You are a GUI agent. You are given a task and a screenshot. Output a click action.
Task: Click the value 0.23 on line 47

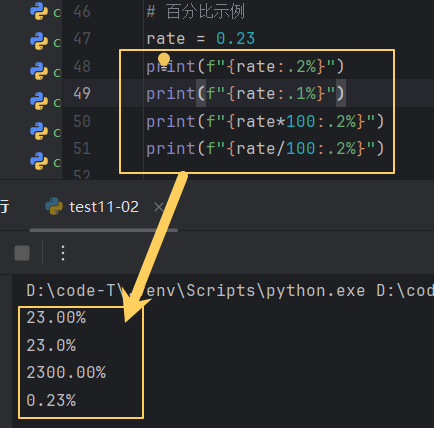(x=235, y=39)
